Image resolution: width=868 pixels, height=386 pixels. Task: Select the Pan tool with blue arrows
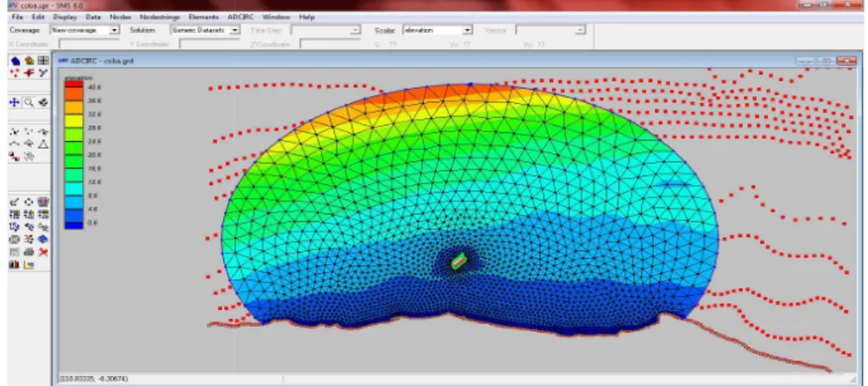point(14,102)
